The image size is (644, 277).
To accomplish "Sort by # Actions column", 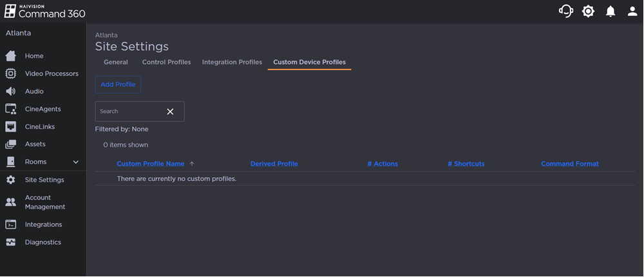I will click(x=383, y=164).
